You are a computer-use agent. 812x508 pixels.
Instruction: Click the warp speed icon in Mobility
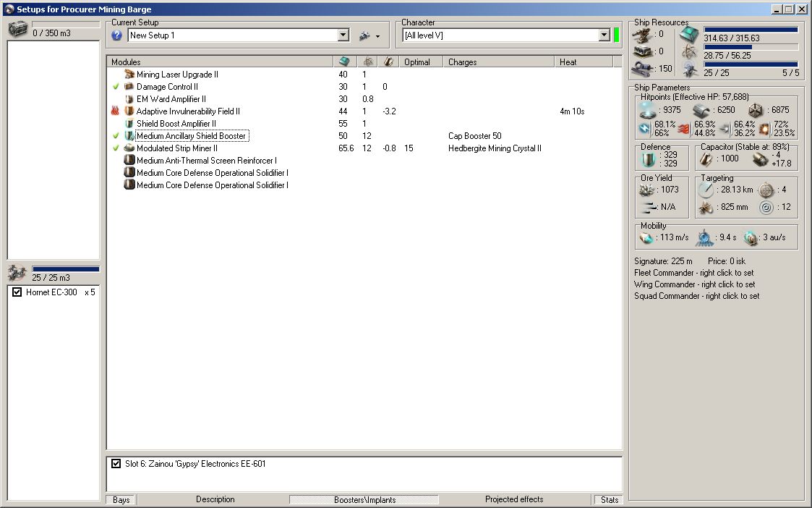click(x=751, y=237)
